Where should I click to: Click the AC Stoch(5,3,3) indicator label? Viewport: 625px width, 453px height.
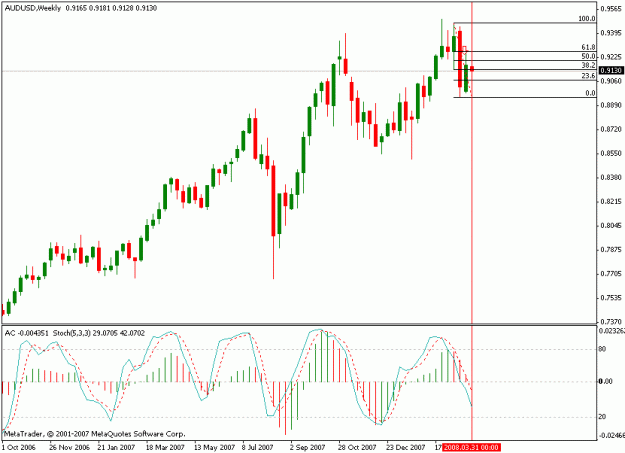tap(75, 333)
